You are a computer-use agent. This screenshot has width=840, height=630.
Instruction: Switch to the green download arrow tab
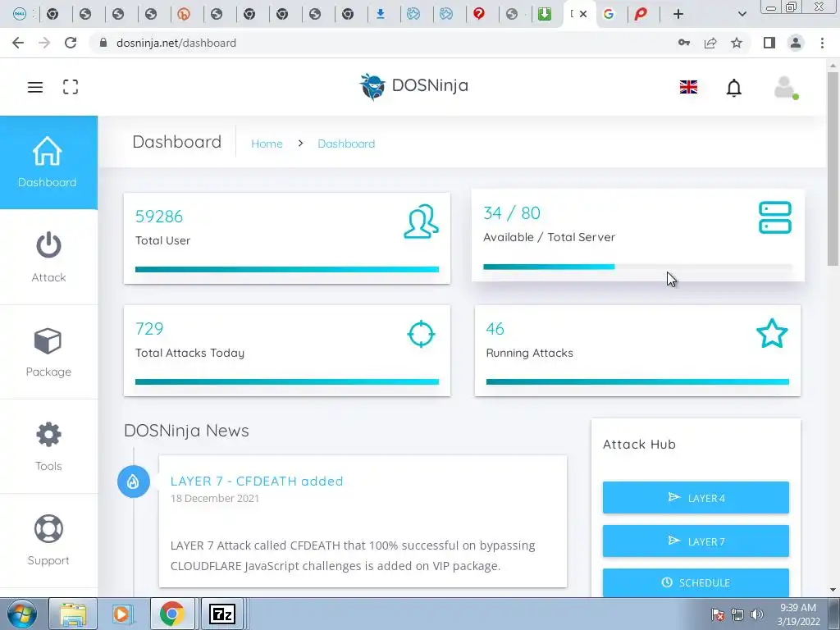pos(545,15)
